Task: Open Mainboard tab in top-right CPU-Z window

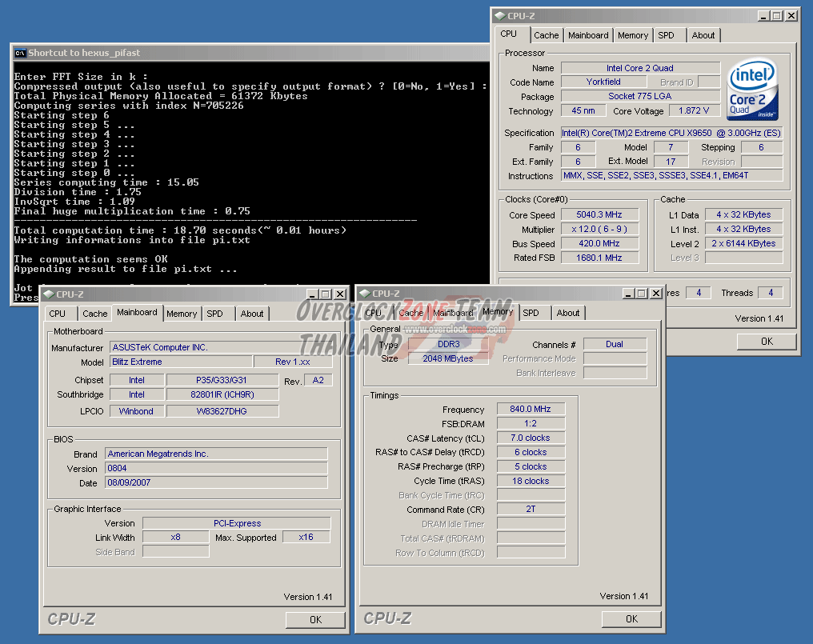Action: (588, 35)
